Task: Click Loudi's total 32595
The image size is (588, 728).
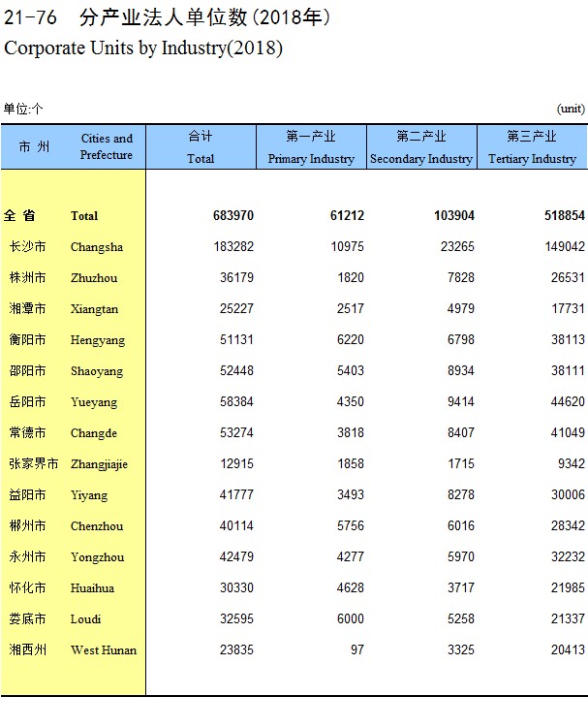Action: click(236, 618)
